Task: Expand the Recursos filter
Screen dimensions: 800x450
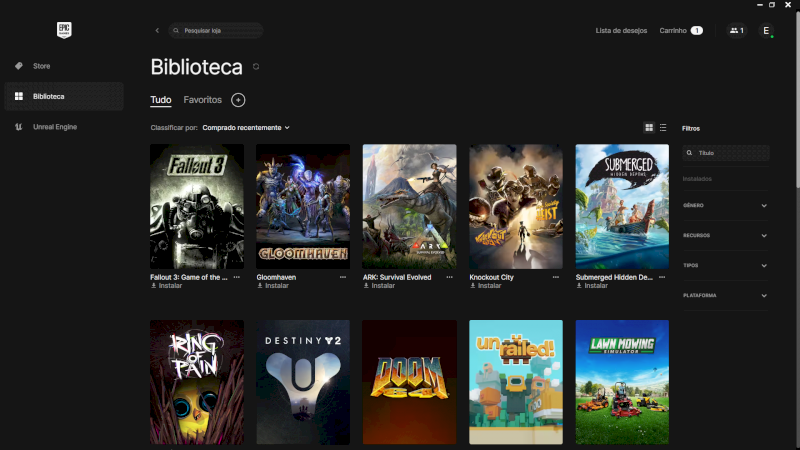Action: (x=725, y=236)
